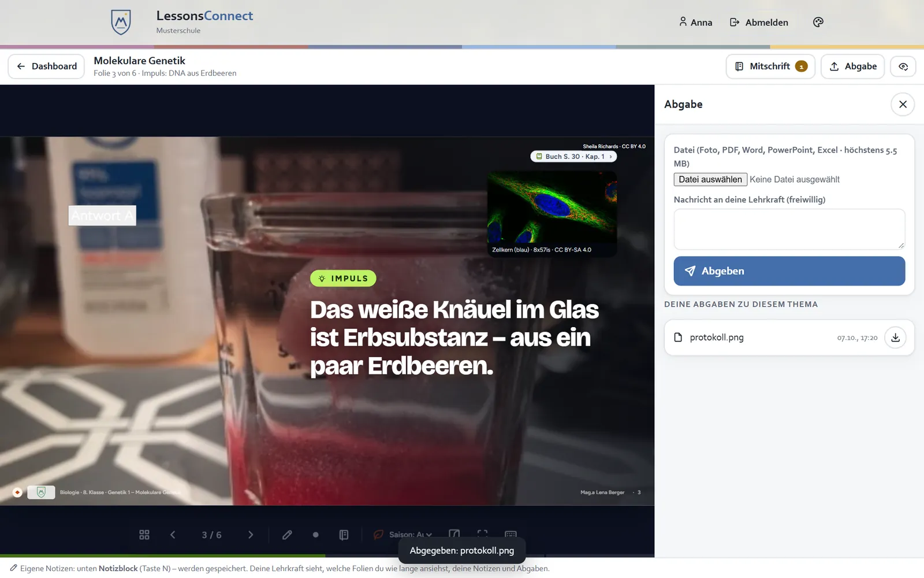Click the slide counter 3 / 6
This screenshot has width=924, height=578.
[211, 535]
